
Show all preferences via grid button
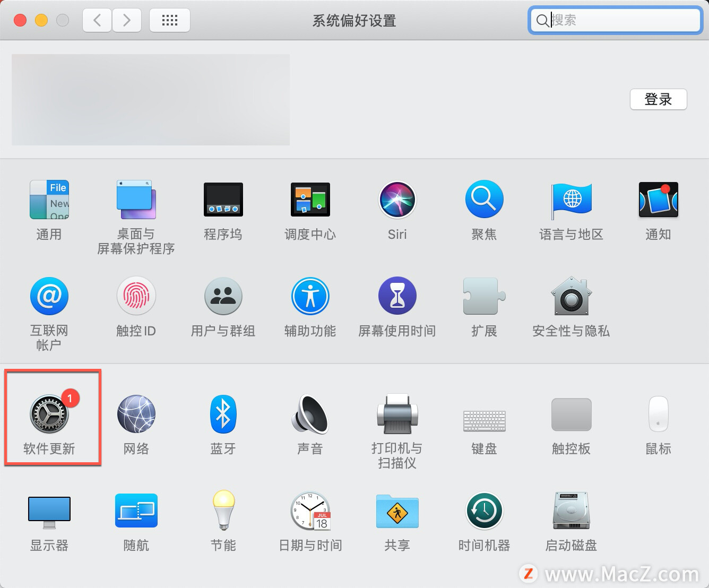(x=170, y=20)
